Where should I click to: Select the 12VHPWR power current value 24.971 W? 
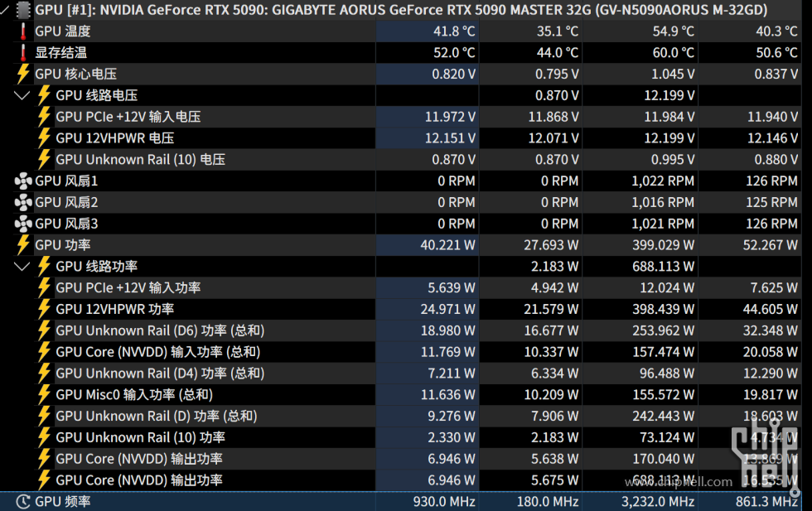point(448,309)
